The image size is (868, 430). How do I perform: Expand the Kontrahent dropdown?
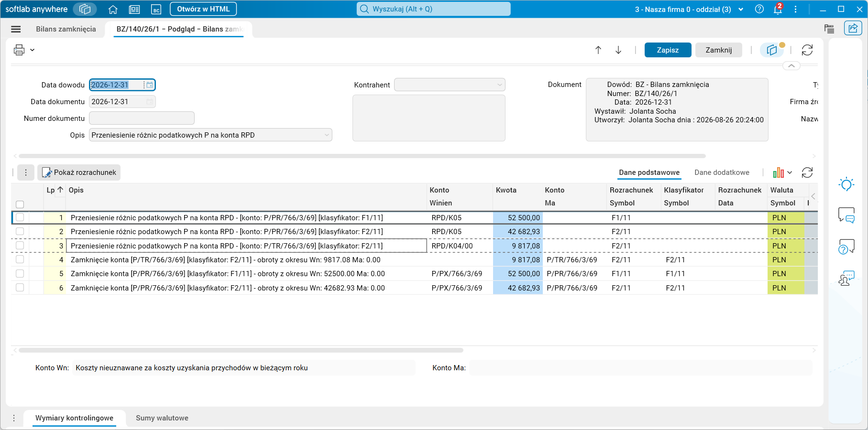[499, 85]
